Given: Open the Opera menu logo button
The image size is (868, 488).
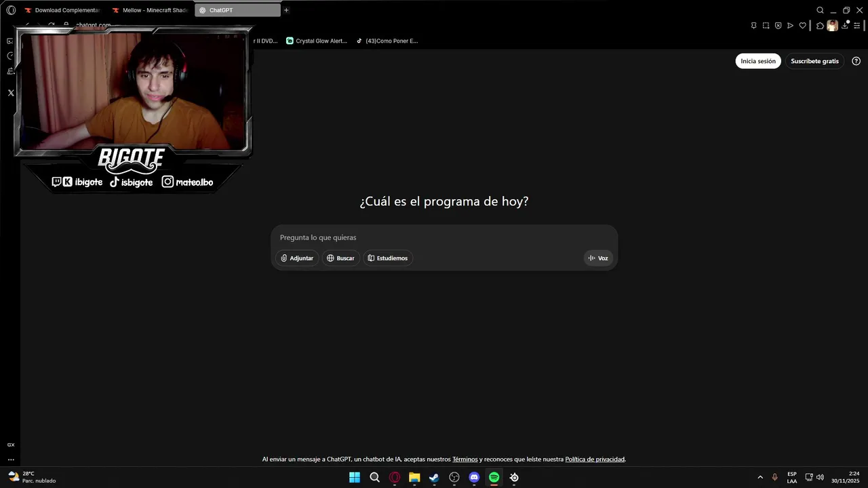Looking at the screenshot, I should (11, 10).
